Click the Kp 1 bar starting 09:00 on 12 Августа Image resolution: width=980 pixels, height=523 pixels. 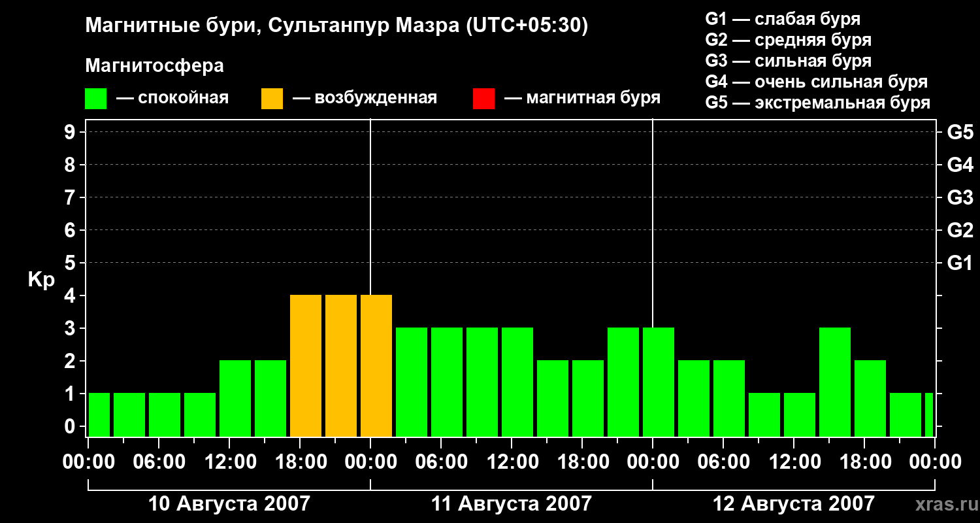point(764,414)
